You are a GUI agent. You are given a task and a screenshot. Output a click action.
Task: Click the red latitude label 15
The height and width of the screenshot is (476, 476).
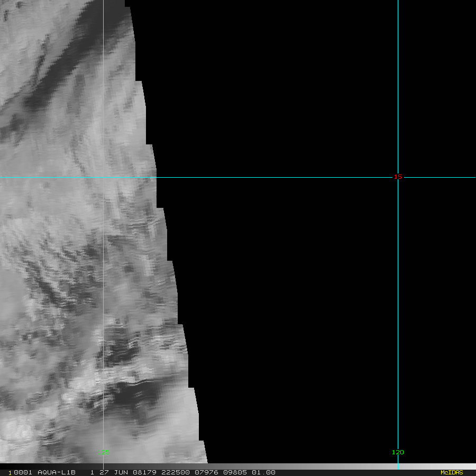[398, 177]
